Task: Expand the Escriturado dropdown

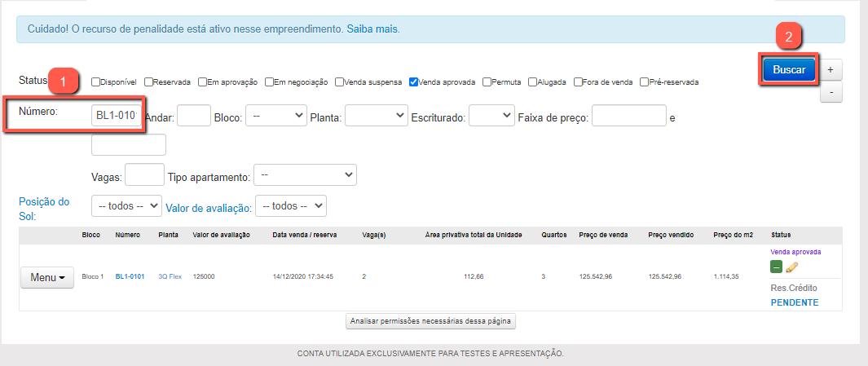Action: click(491, 117)
